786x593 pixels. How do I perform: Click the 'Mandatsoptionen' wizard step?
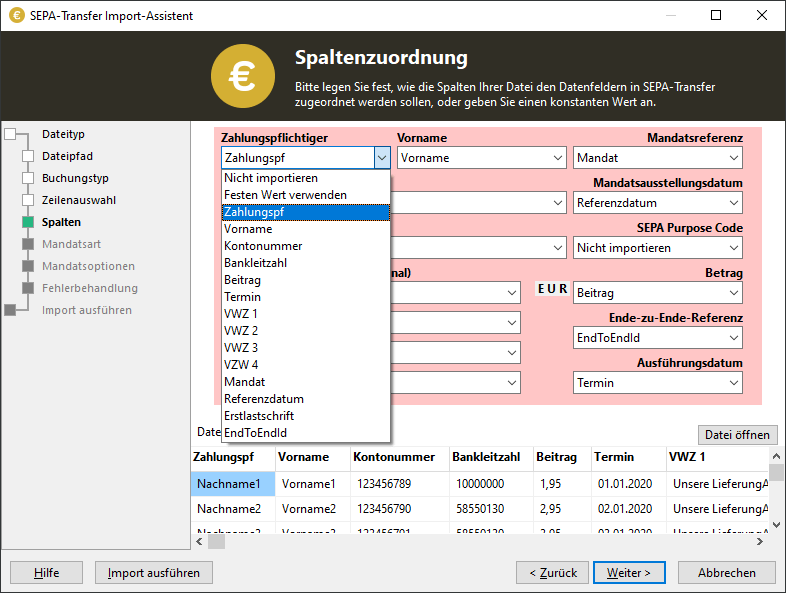coord(88,266)
